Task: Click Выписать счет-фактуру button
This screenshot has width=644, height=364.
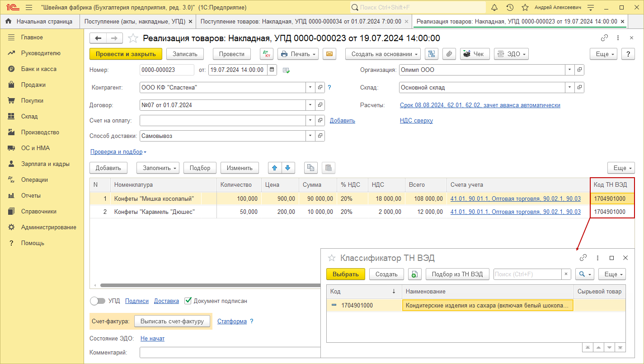Action: pos(173,321)
